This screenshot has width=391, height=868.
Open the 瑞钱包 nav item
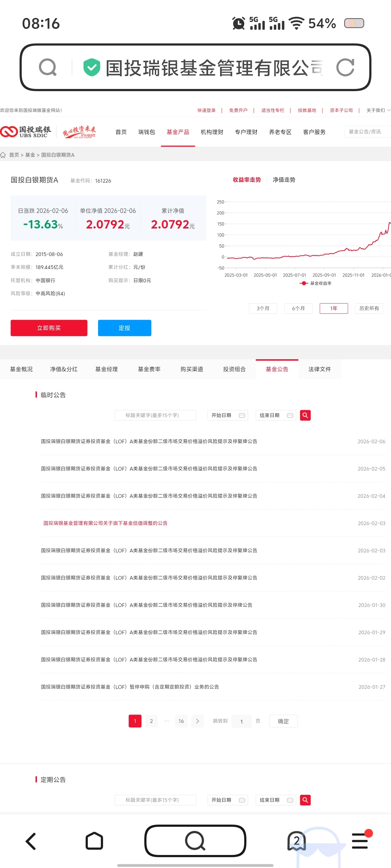click(147, 132)
